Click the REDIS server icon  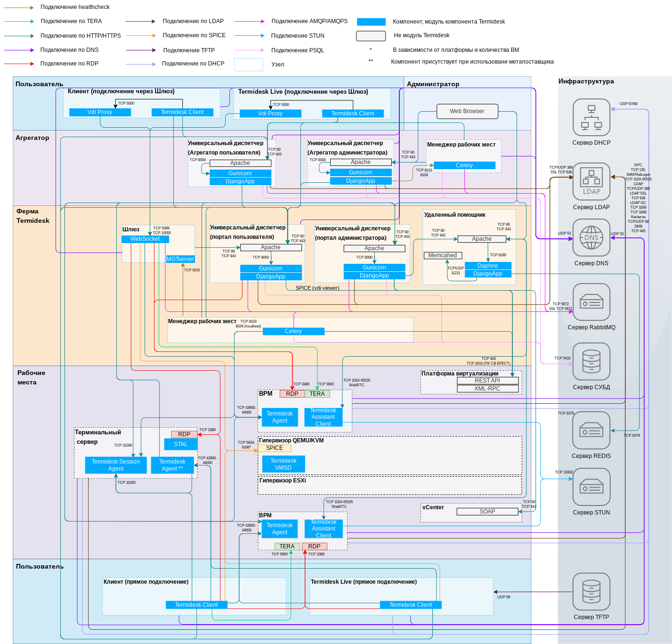tap(591, 431)
